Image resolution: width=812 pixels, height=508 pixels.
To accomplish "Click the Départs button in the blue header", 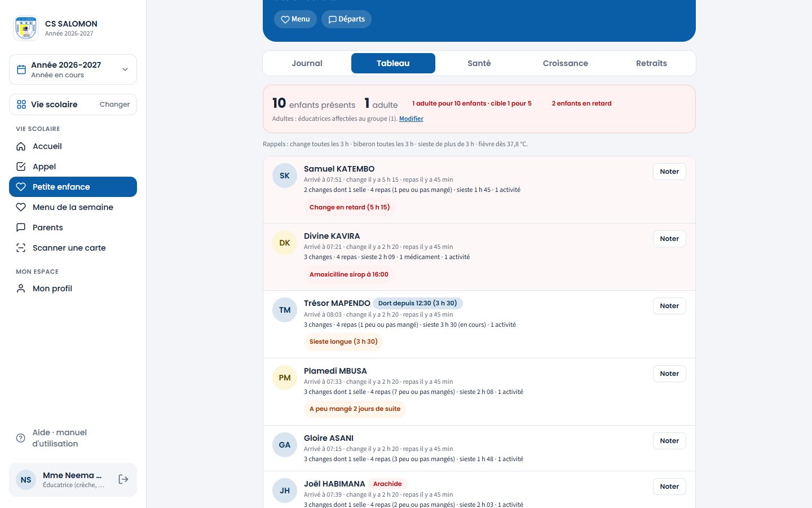I will 346,19.
